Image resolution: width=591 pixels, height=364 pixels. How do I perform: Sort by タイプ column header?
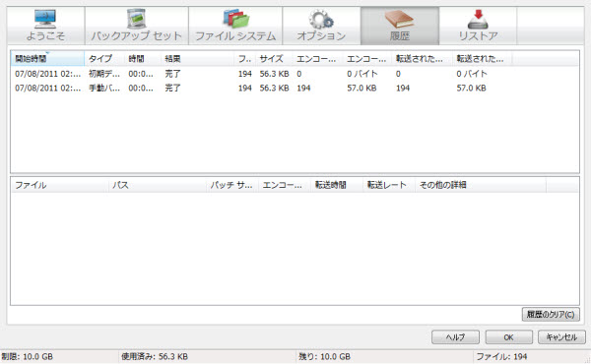(104, 59)
